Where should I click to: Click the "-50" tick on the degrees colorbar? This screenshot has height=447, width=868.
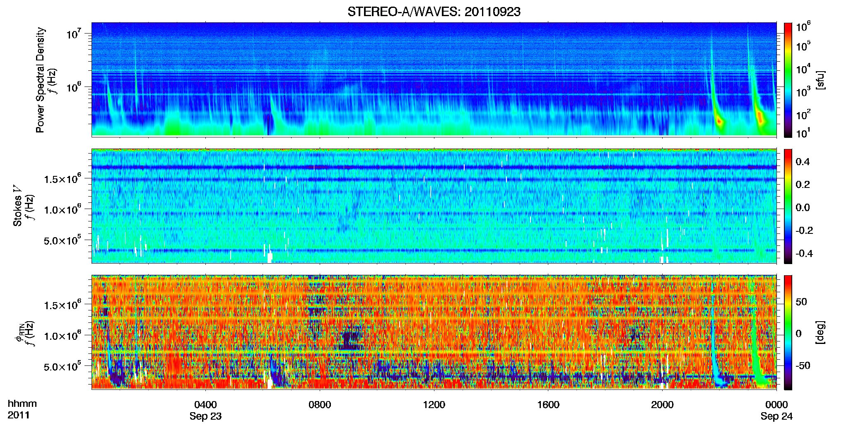click(803, 366)
